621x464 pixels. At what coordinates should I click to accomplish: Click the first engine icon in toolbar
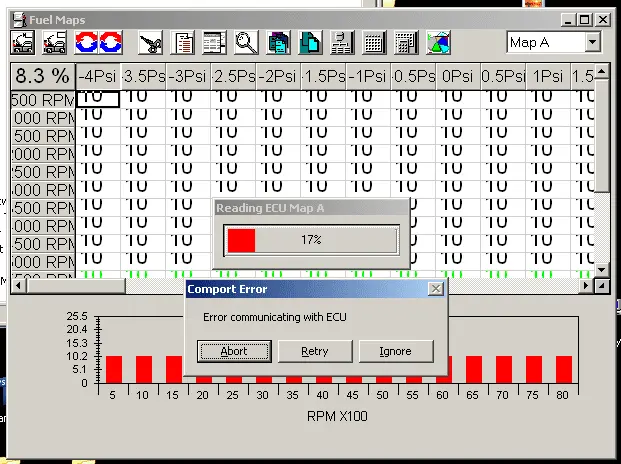coord(23,42)
